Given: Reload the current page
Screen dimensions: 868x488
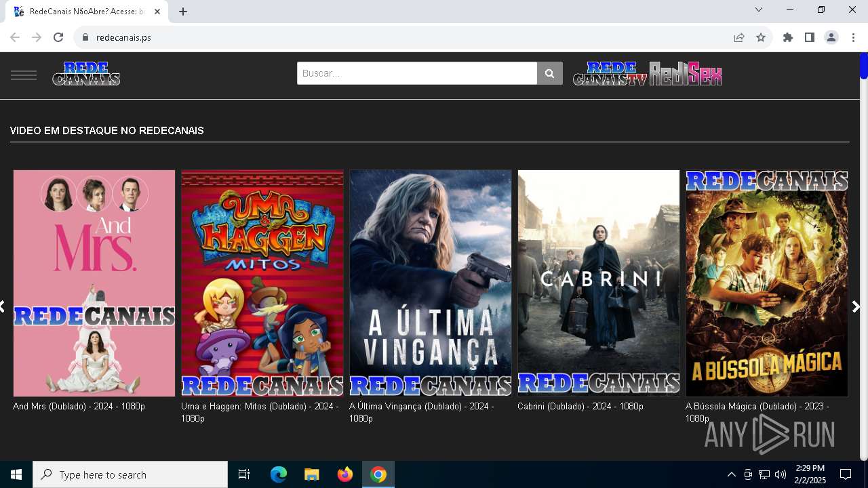Looking at the screenshot, I should (x=58, y=37).
